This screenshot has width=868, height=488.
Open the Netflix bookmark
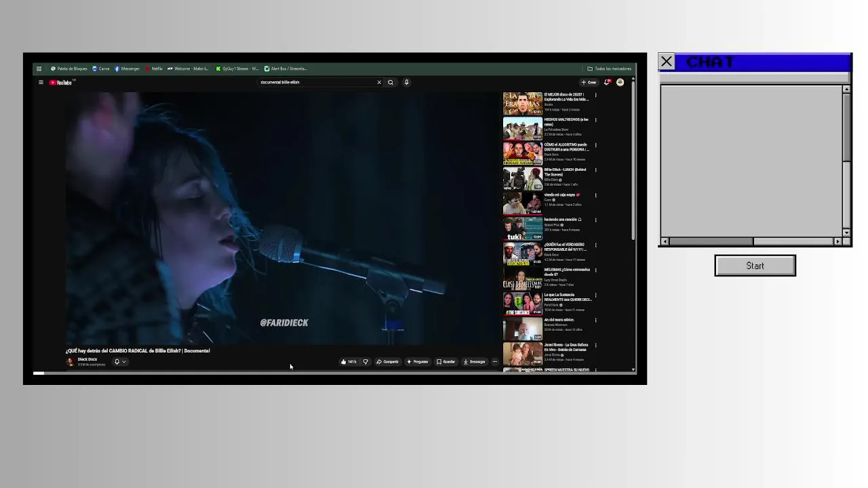(x=154, y=68)
